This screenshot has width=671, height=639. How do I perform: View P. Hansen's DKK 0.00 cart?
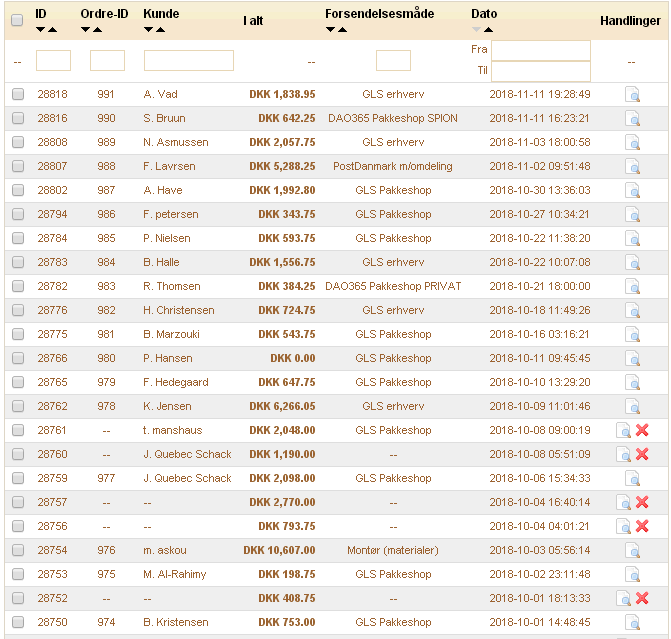pos(632,358)
